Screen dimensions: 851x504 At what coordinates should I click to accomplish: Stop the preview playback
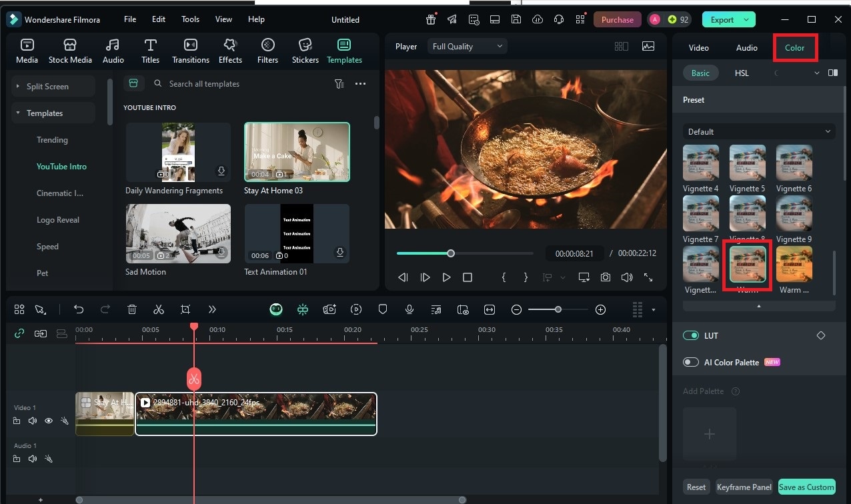click(x=468, y=277)
